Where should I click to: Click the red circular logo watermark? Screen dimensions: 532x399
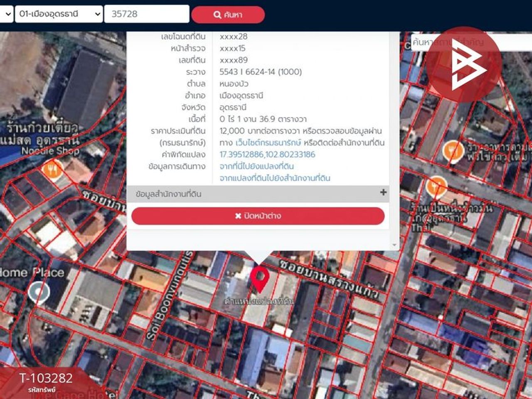click(463, 64)
